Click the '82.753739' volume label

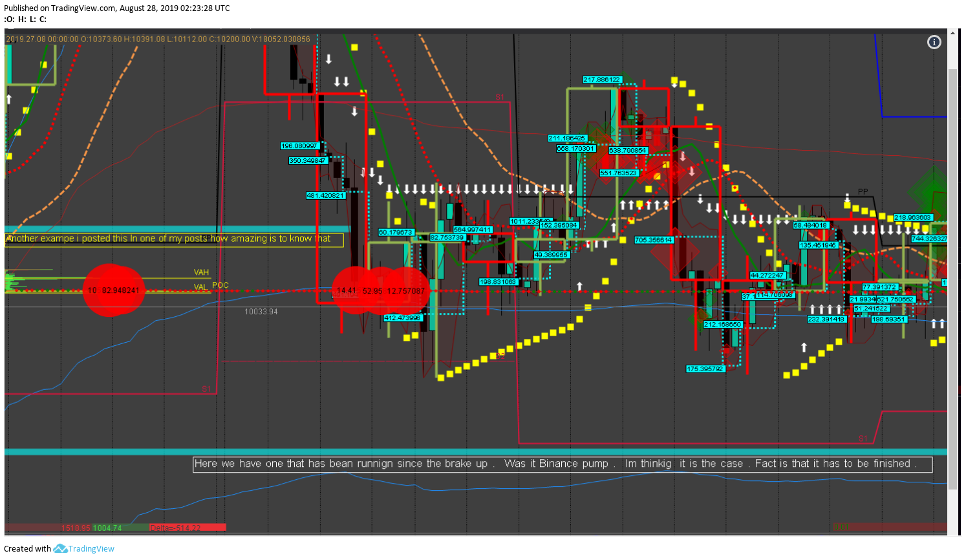tap(447, 237)
